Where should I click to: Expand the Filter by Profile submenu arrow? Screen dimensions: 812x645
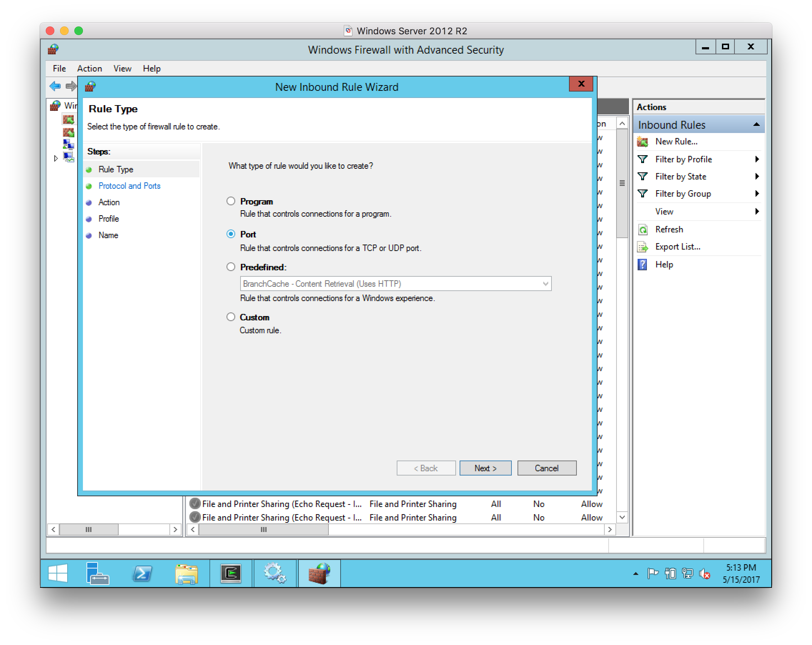(x=757, y=159)
